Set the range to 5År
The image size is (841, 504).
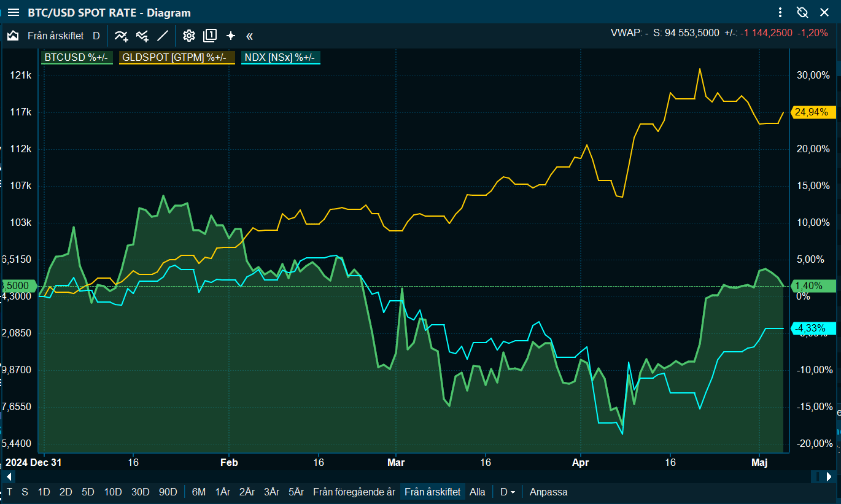(x=296, y=492)
